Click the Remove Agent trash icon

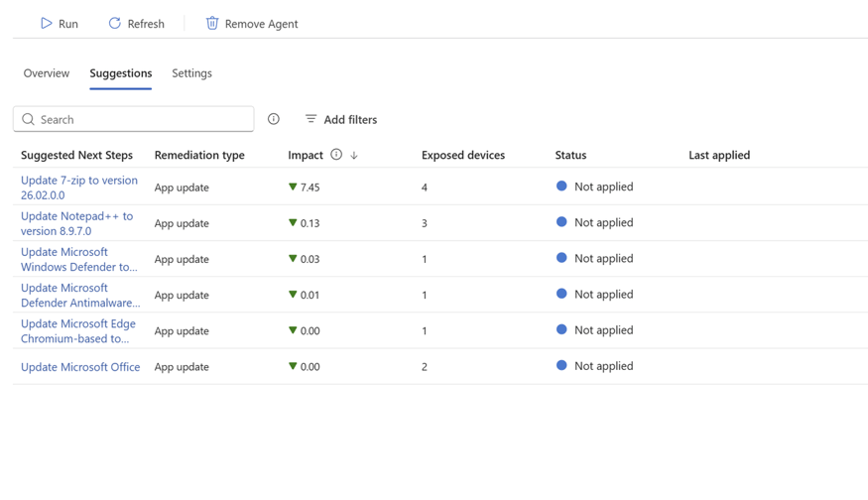coord(212,23)
